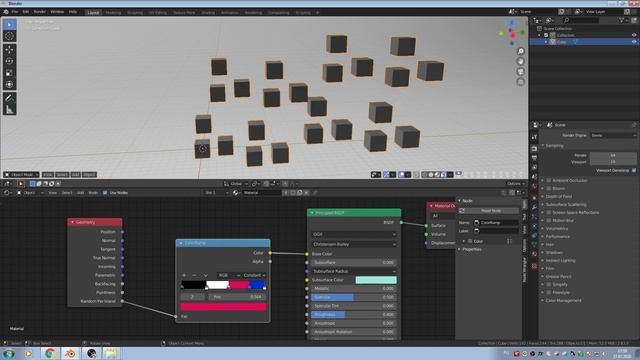Image resolution: width=640 pixels, height=360 pixels.
Task: Open the Tool properties tab icon
Action: tap(534, 137)
